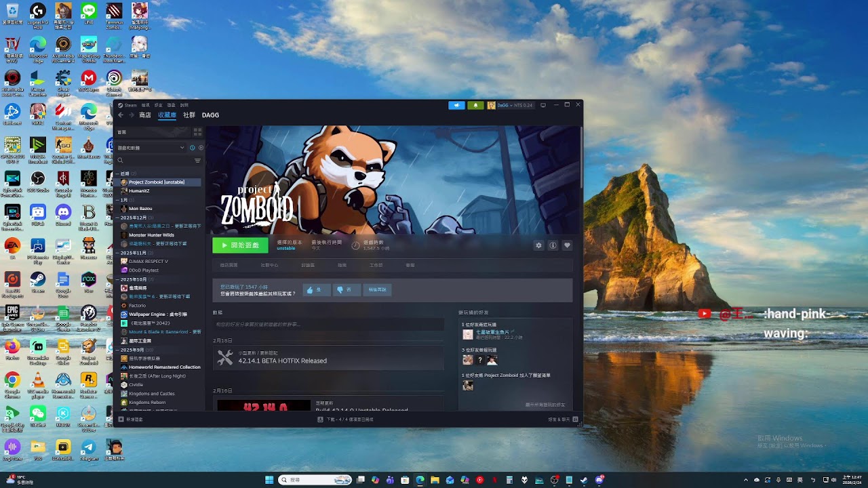Click friend avatar under 1 位好友最近玩過
The height and width of the screenshot is (488, 868).
(x=468, y=334)
